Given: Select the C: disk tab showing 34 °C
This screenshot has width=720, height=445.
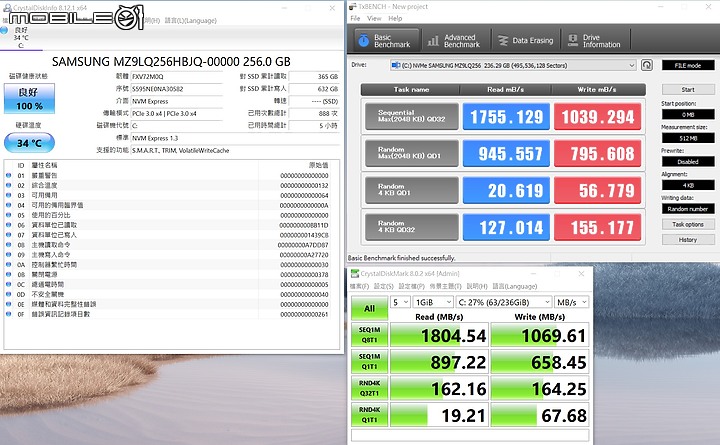Looking at the screenshot, I should (x=21, y=38).
